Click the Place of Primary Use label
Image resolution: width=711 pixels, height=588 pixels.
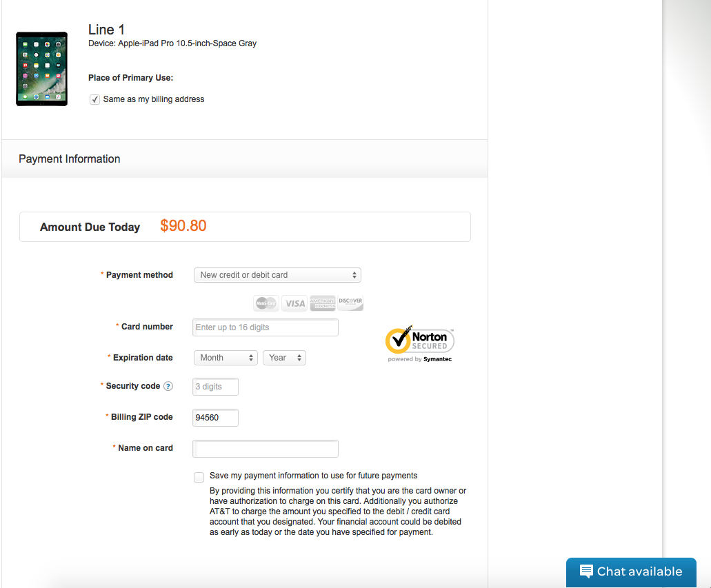coord(130,78)
